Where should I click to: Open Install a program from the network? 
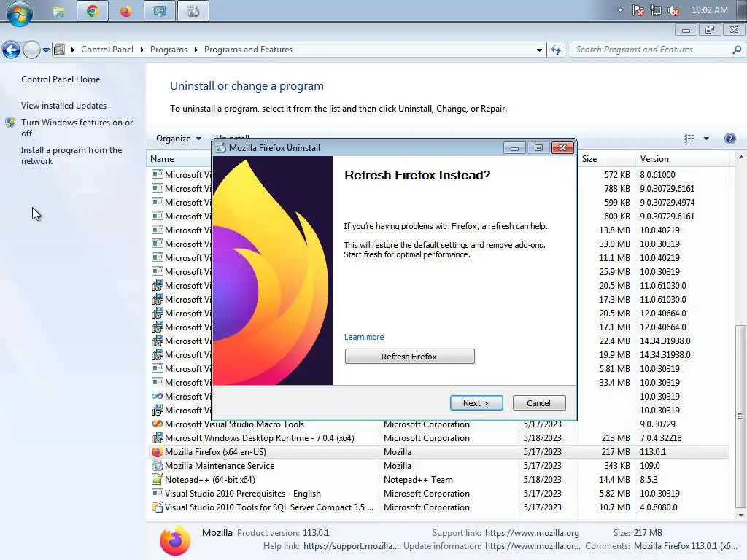(71, 156)
